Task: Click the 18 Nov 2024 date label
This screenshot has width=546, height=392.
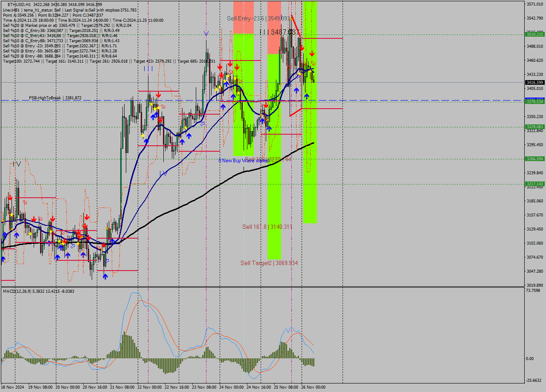Action: pyautogui.click(x=13, y=387)
